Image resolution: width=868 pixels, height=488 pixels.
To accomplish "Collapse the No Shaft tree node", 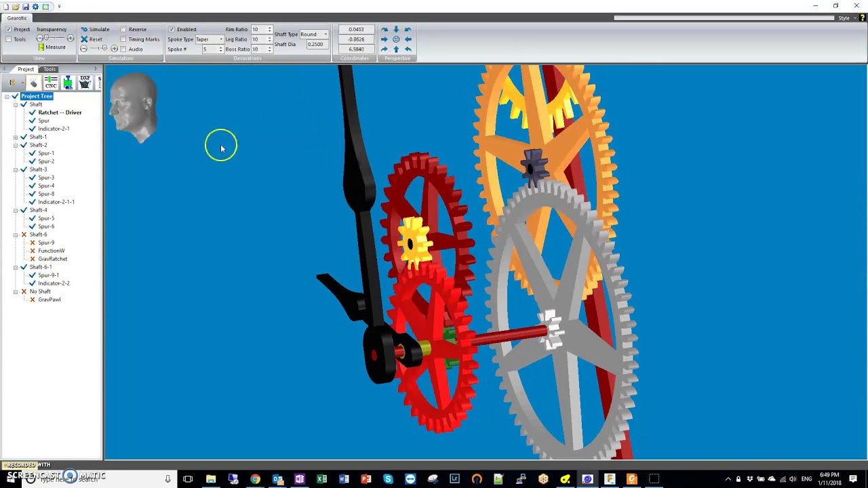I will (x=16, y=291).
